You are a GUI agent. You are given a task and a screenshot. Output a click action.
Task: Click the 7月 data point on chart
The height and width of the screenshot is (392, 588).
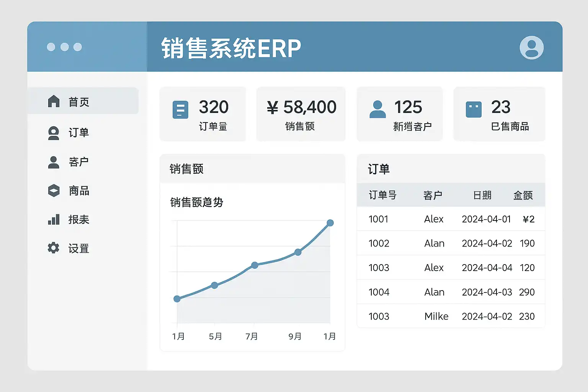pyautogui.click(x=255, y=265)
